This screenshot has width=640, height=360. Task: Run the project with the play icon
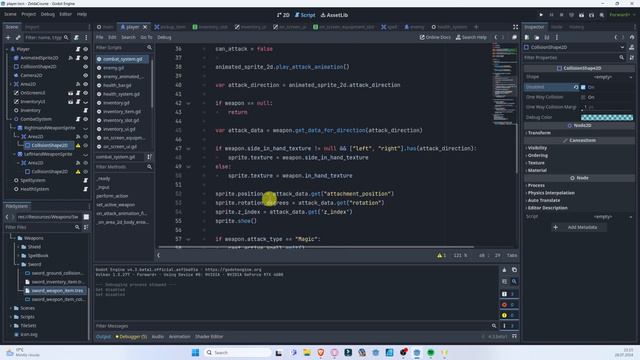pyautogui.click(x=541, y=15)
